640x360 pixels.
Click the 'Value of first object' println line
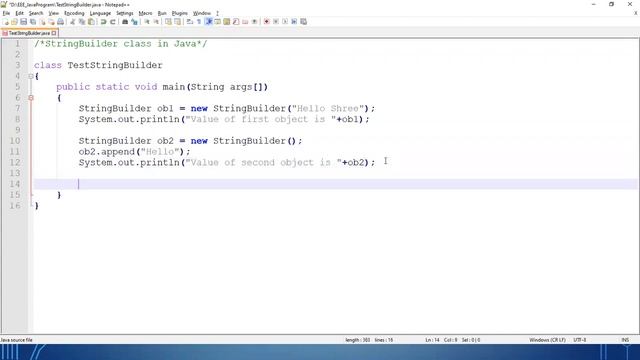(224, 119)
